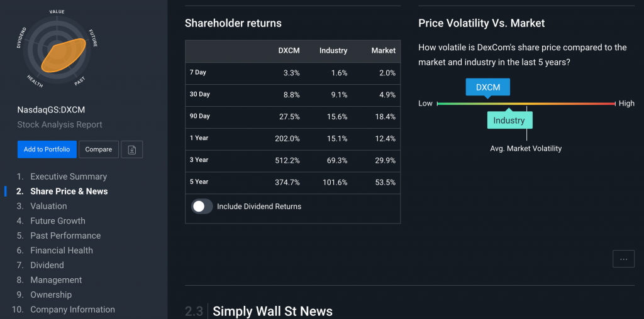Click the DXCM volatility marker label
This screenshot has height=319, width=644.
coord(488,87)
